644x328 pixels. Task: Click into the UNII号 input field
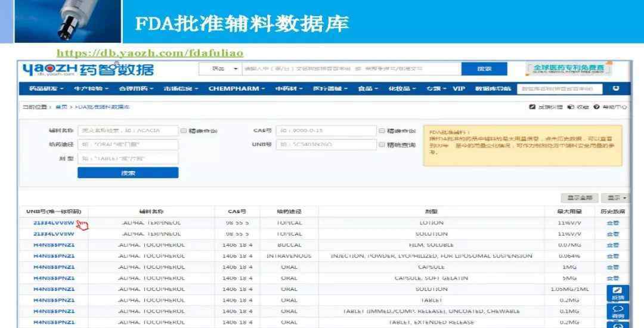(326, 144)
